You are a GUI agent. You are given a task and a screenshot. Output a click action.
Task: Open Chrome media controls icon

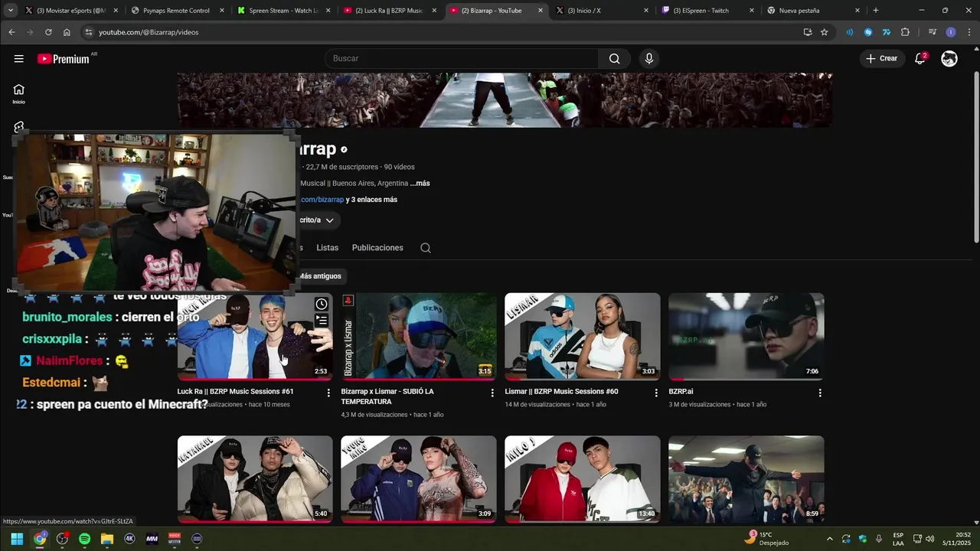coord(932,32)
